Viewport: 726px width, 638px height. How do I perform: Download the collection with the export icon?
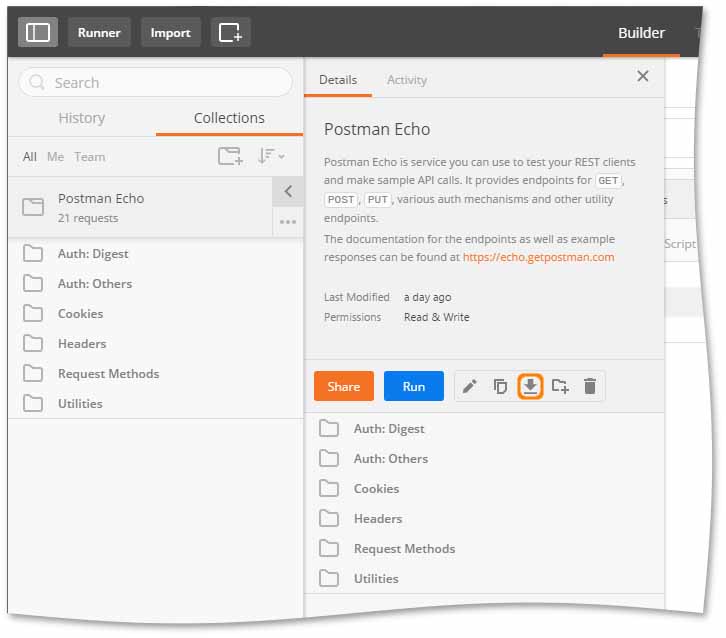[x=530, y=386]
